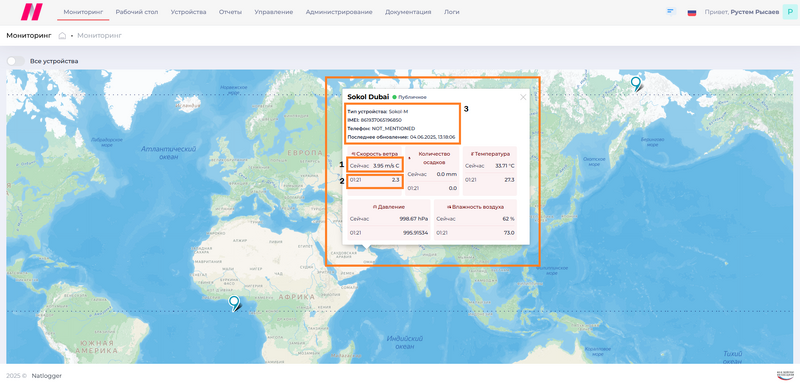Click the pressure 01:21 value 995.91534
Viewport: 800px width, 385px height.
click(x=416, y=233)
